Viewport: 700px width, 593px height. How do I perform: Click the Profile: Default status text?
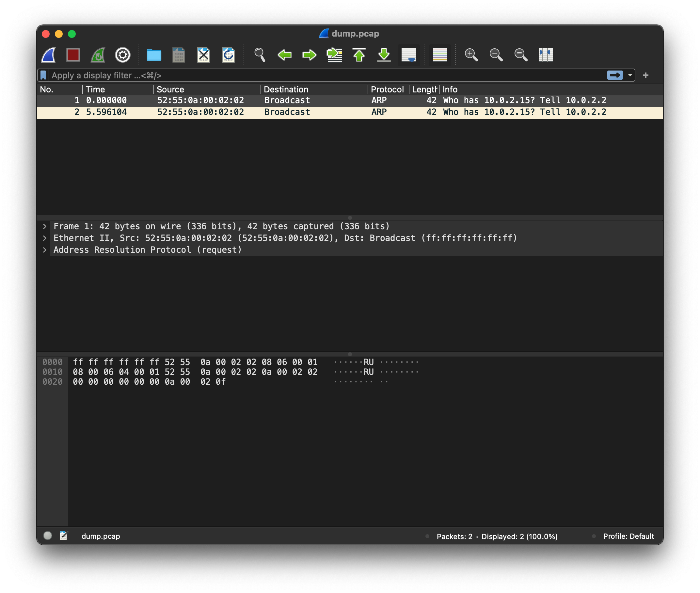pyautogui.click(x=628, y=536)
